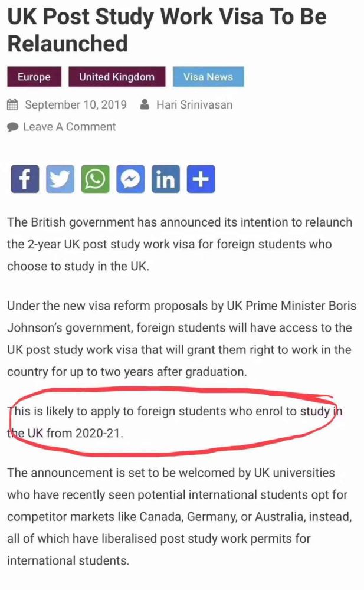Share article on Facebook
This screenshot has height=590, width=364.
coord(24,179)
